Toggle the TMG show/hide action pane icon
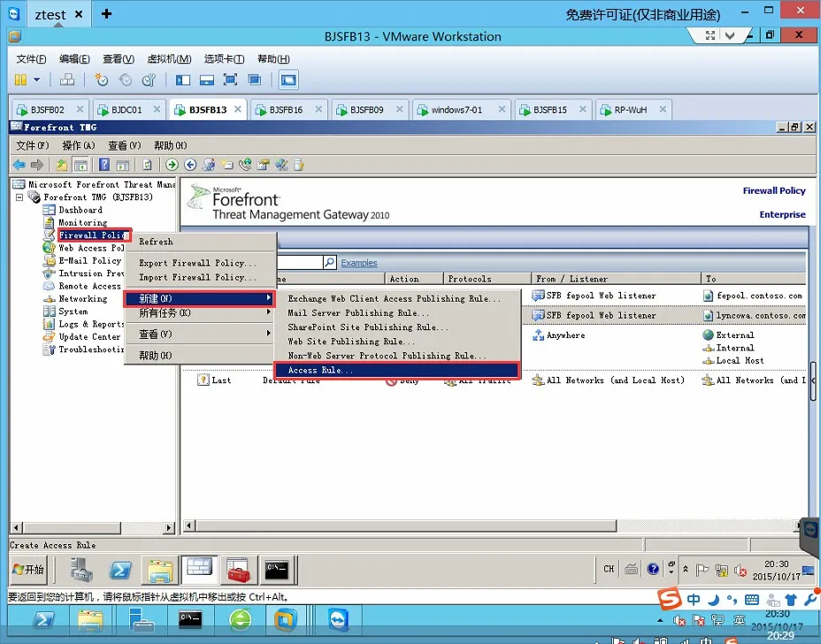 pyautogui.click(x=123, y=165)
